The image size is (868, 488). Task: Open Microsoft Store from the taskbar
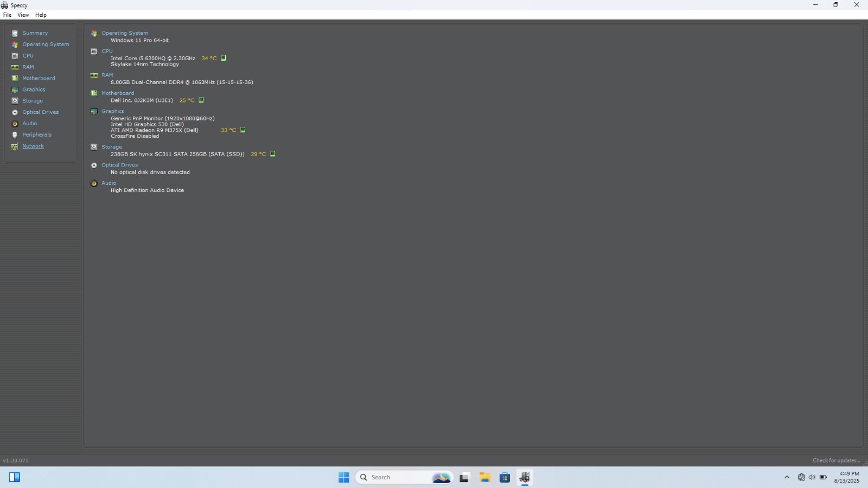tap(505, 477)
